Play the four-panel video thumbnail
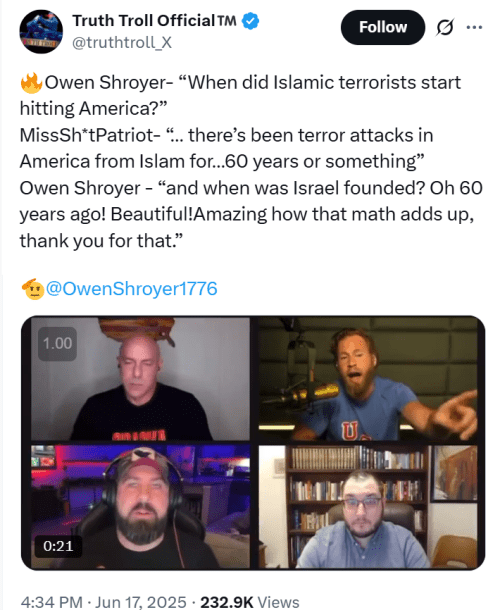The height and width of the screenshot is (610, 500). tap(253, 443)
